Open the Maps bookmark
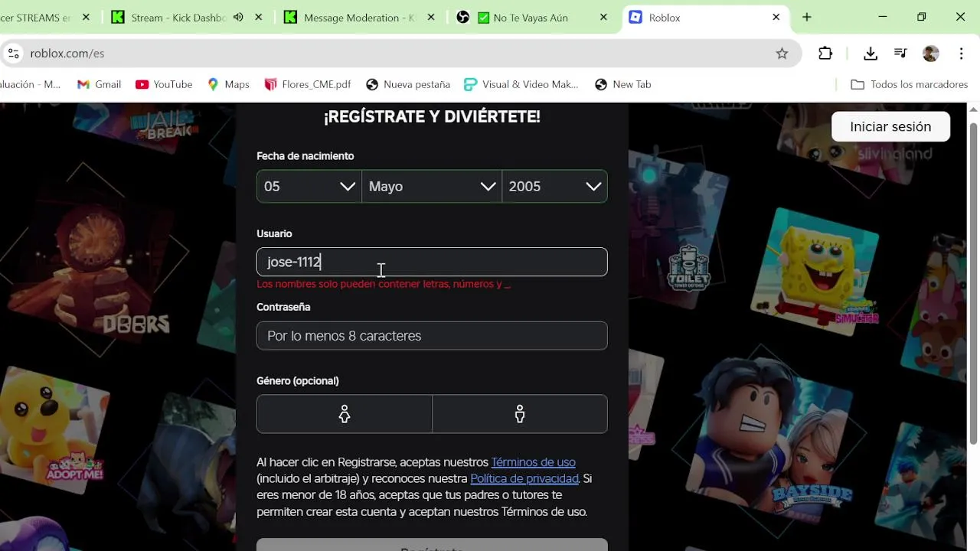This screenshot has height=551, width=980. point(228,84)
